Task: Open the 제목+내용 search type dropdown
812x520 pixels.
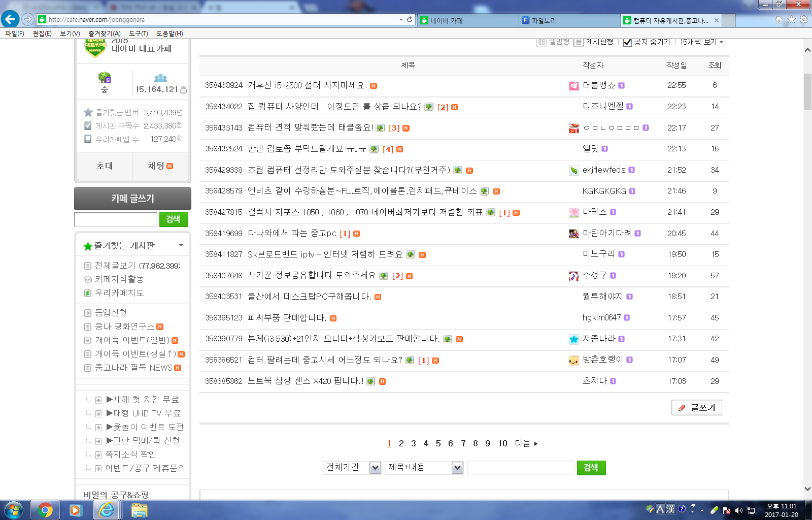Action: [x=457, y=468]
